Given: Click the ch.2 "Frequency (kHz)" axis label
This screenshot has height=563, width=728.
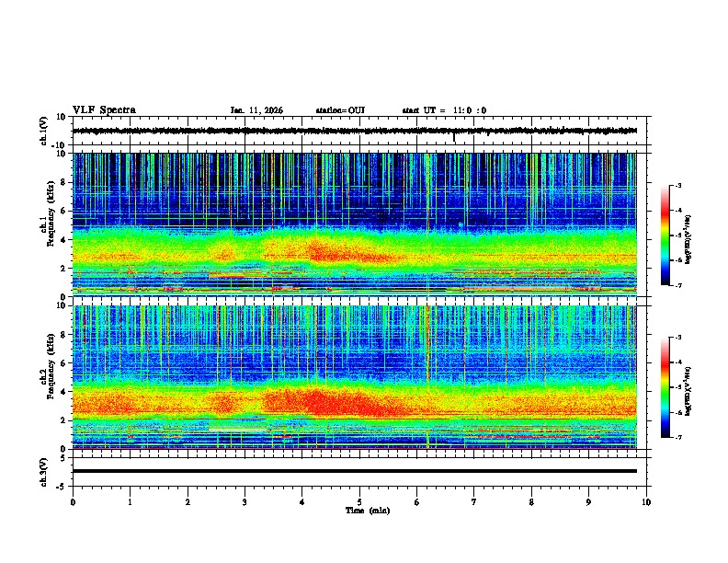Looking at the screenshot, I should point(51,366).
